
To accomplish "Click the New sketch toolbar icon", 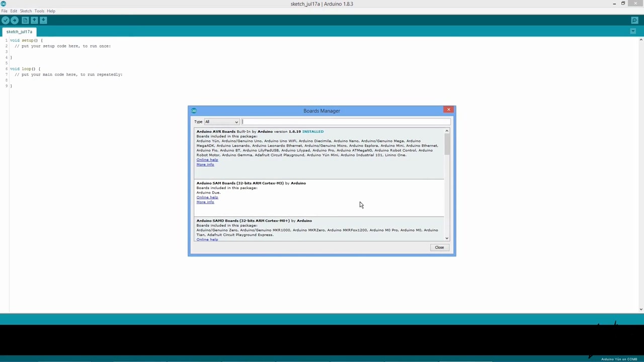I will tap(25, 20).
